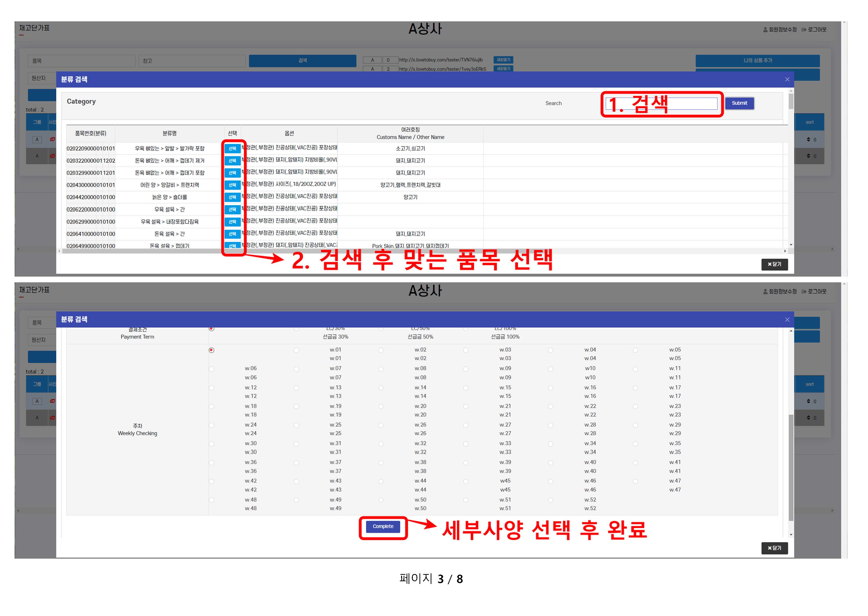The image size is (868, 616).
Task: Click down arrow on Category list vertical scrollbar
Action: coord(791,245)
